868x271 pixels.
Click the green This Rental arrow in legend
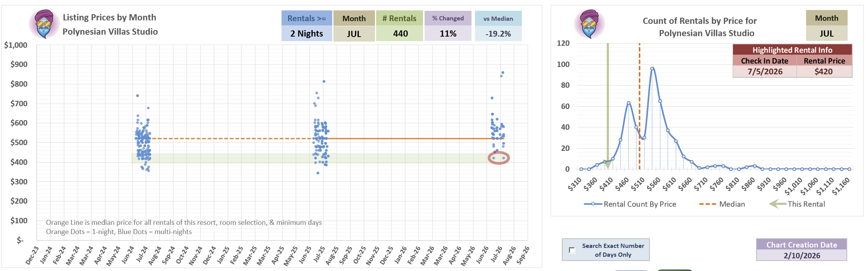(x=778, y=204)
